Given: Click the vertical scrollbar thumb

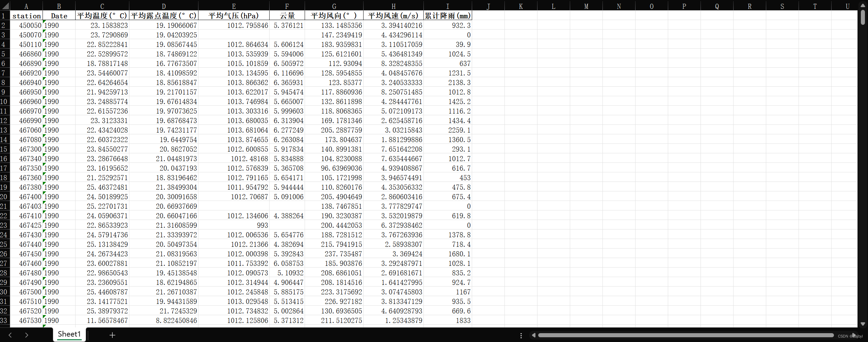Looking at the screenshot, I should tap(863, 17).
